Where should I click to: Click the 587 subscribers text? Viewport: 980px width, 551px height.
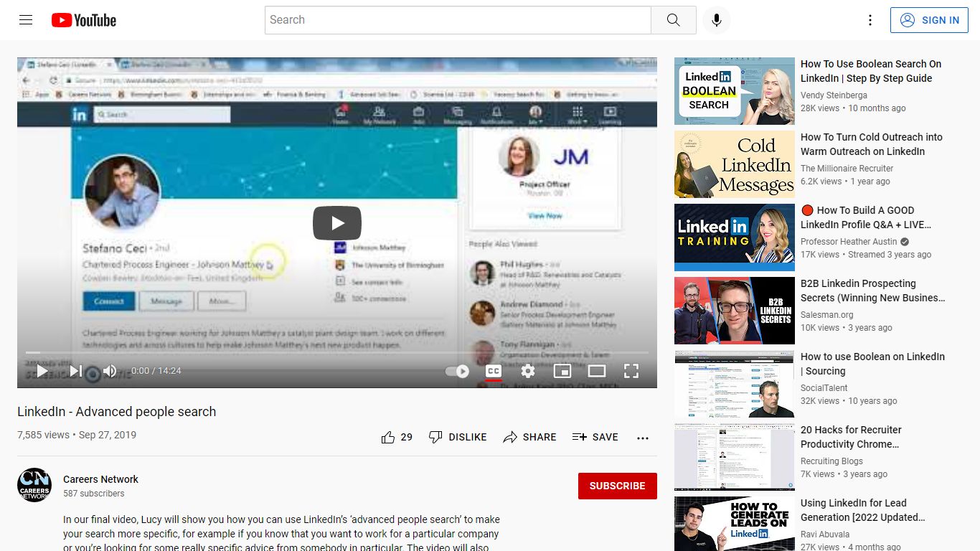93,494
